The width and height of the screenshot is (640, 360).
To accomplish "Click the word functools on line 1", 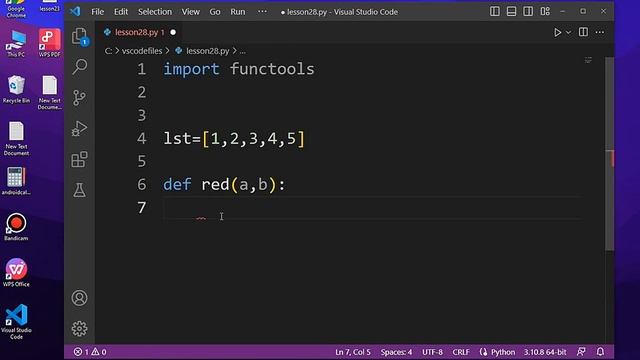I will 272,69.
